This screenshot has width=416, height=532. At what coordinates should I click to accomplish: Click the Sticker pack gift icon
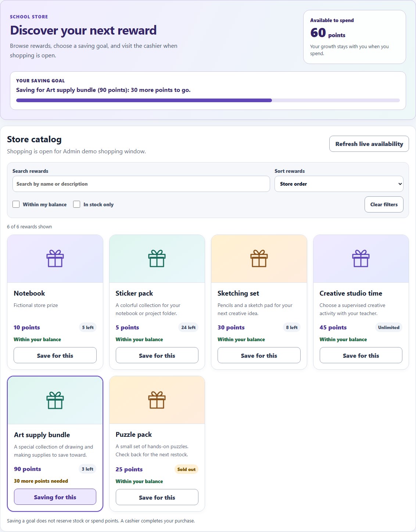coord(157,258)
